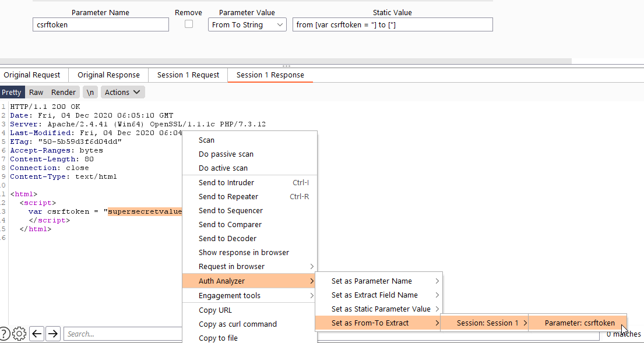Choose Do active scan

[x=249, y=168]
